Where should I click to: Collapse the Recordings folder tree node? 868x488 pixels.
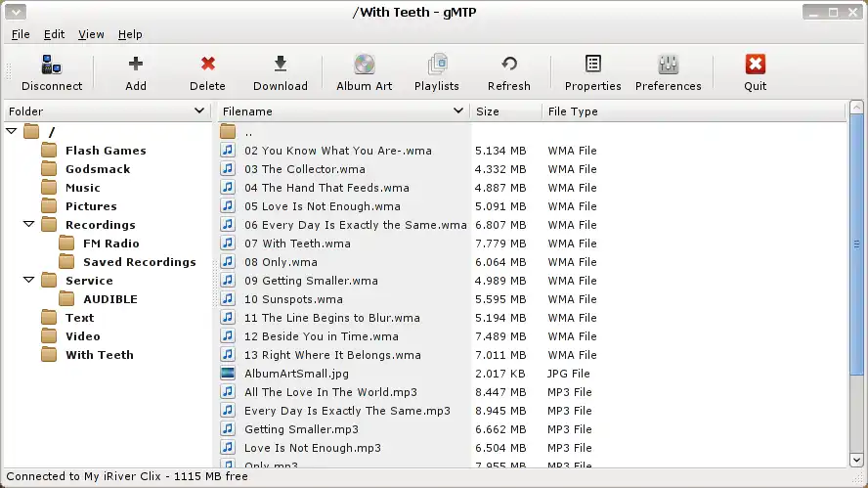tap(28, 225)
